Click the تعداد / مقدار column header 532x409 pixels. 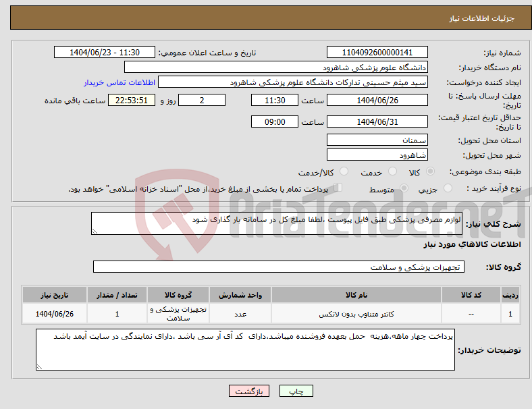tap(117, 295)
